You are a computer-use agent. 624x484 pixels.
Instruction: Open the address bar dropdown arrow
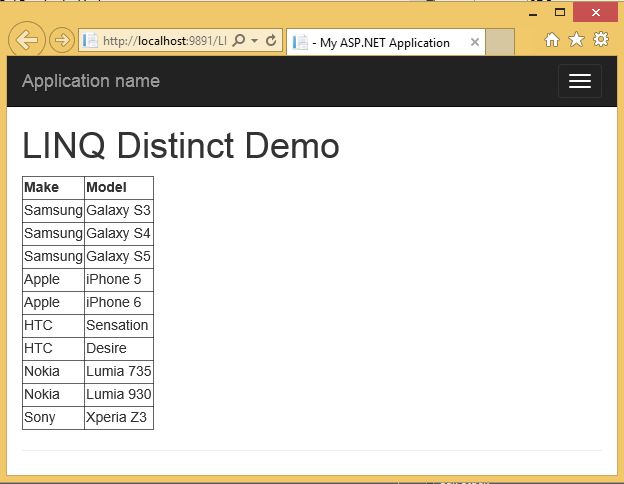pos(254,41)
